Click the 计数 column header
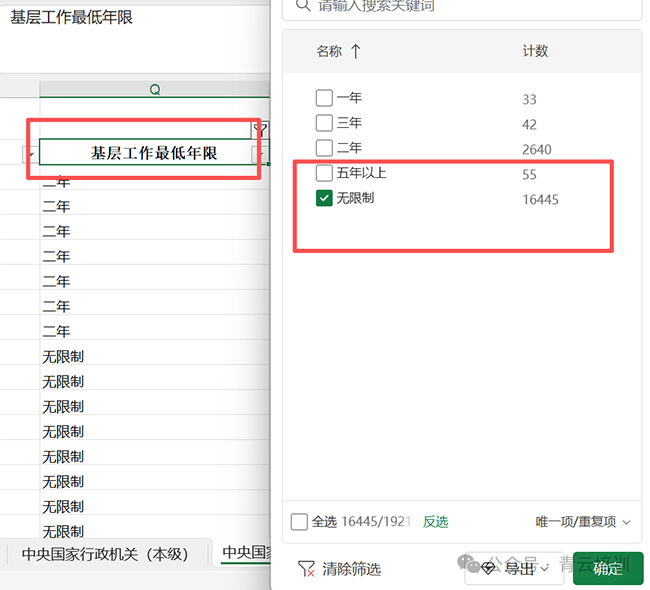This screenshot has height=590, width=650. (x=535, y=51)
